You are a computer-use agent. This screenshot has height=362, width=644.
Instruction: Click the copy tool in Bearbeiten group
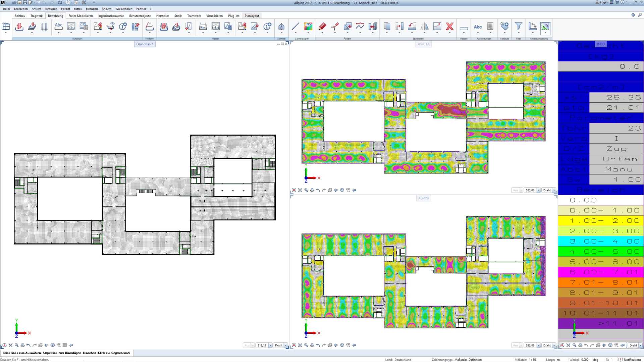[387, 27]
